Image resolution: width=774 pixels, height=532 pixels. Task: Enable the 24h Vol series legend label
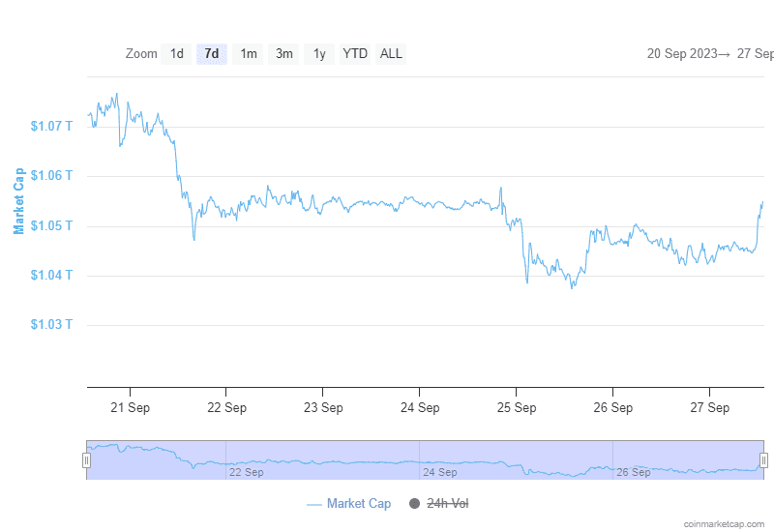tap(447, 504)
